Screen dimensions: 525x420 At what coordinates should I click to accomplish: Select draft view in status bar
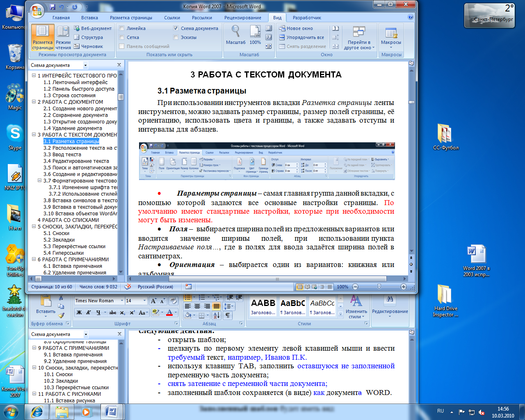[329, 287]
